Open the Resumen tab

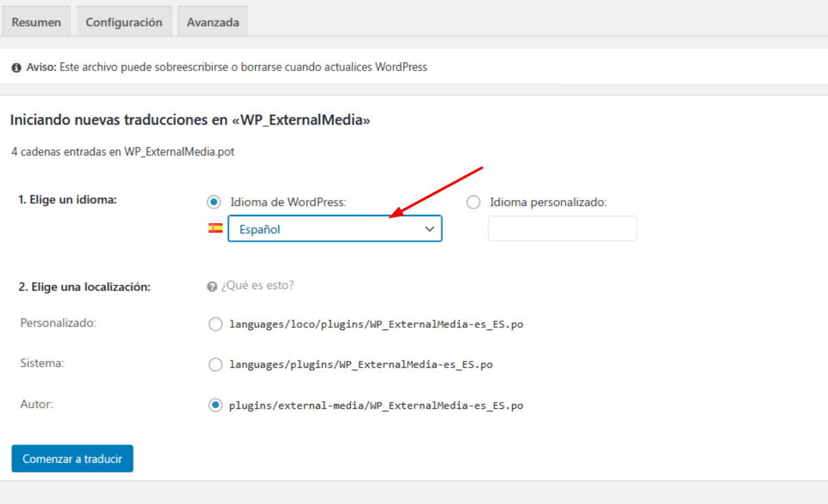pos(36,22)
